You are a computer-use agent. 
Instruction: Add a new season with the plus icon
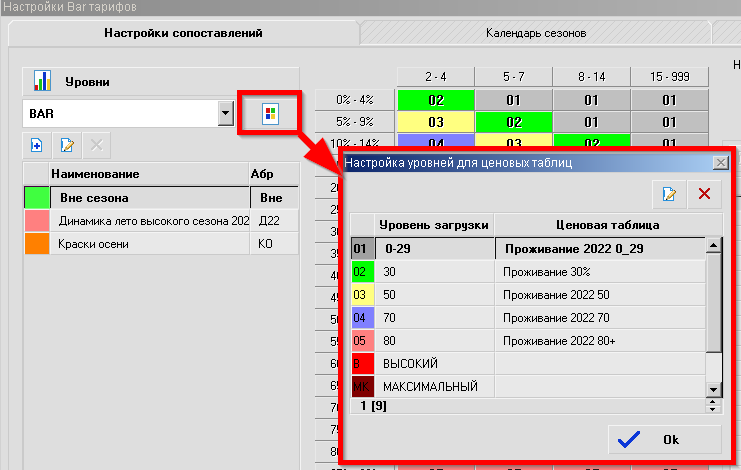click(x=36, y=145)
